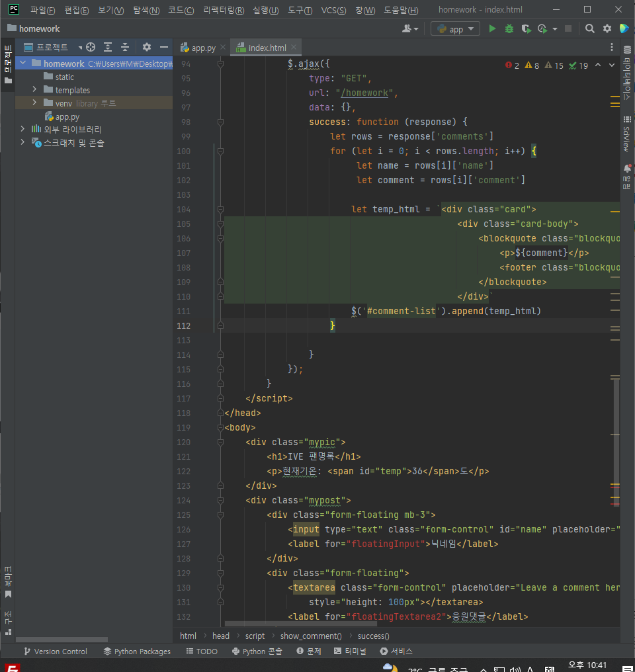
Task: Close the index.html editor tab
Action: coord(294,47)
